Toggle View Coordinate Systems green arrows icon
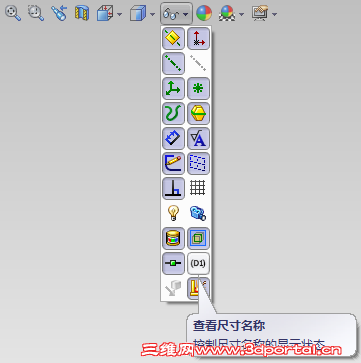This screenshot has height=363, width=361. (173, 88)
